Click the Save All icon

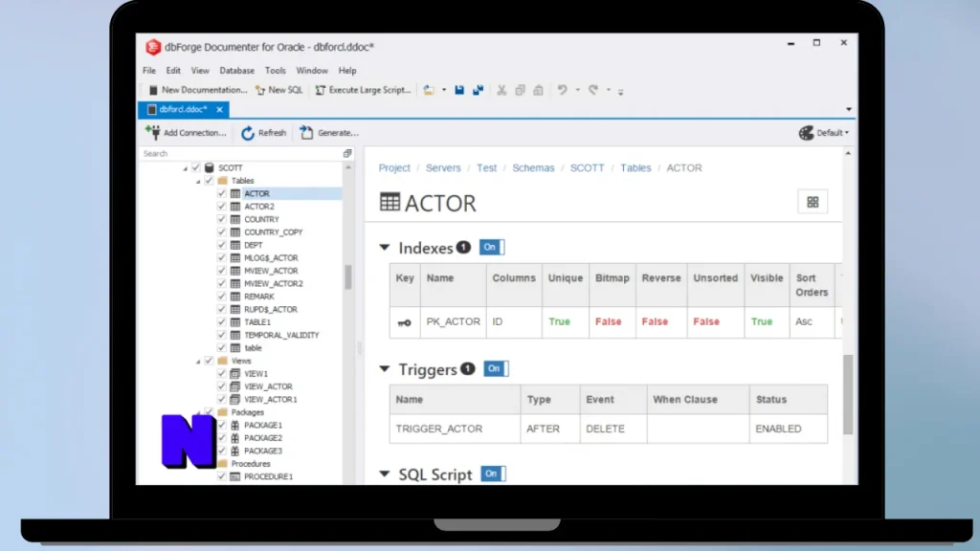pos(479,91)
